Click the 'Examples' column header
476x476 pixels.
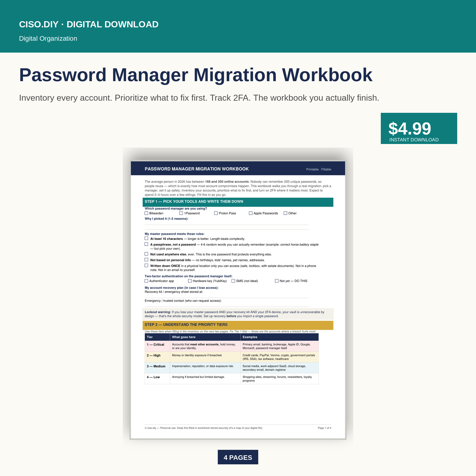pyautogui.click(x=279, y=337)
